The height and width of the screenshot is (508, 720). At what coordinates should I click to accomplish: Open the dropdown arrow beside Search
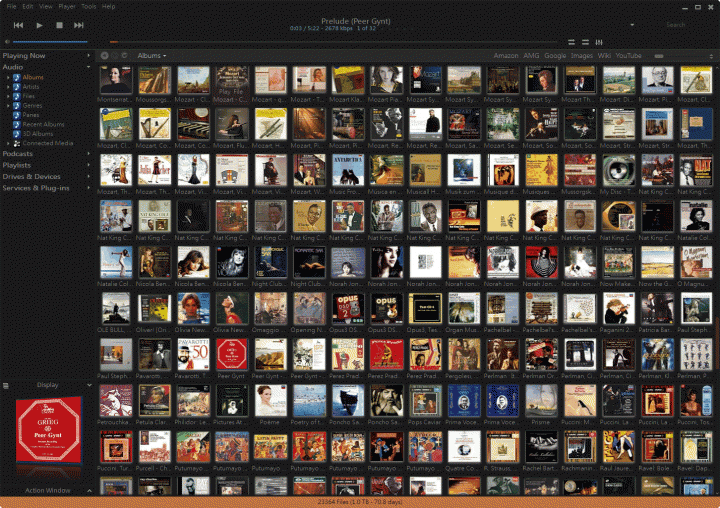point(632,25)
